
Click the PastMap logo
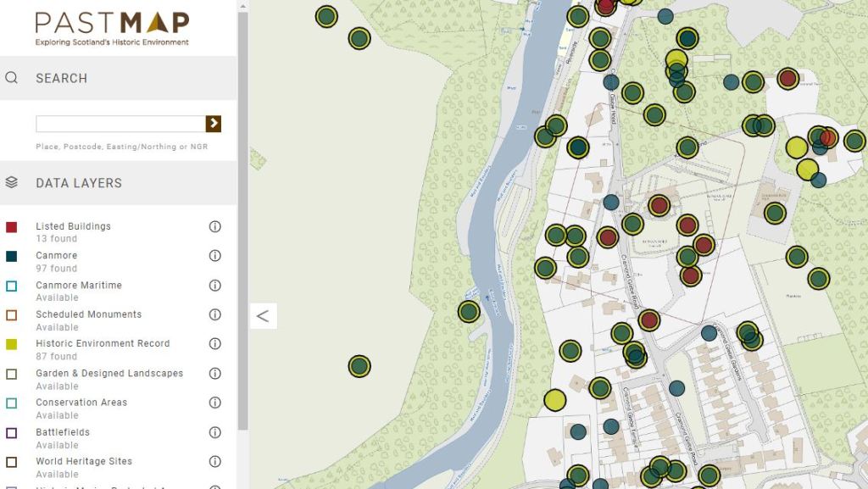pyautogui.click(x=113, y=29)
